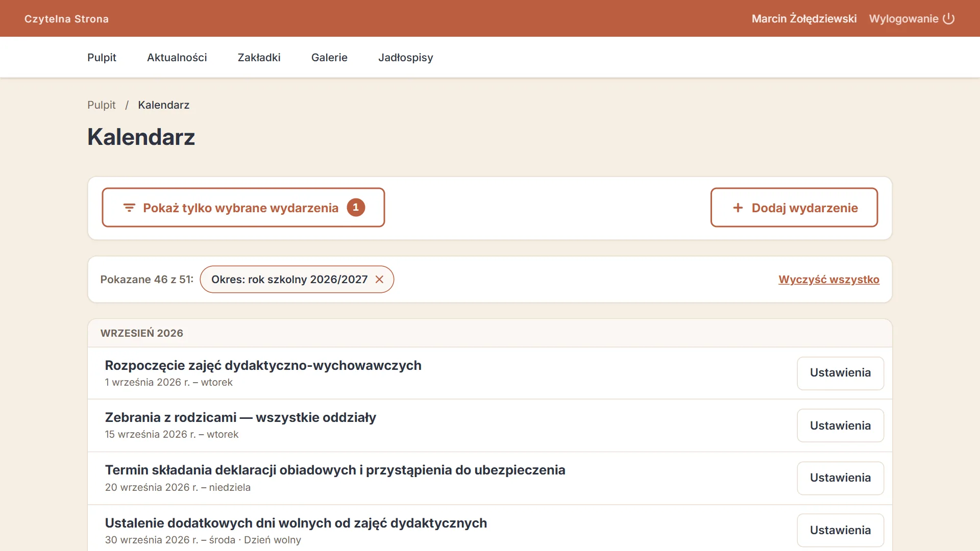Click the logout power icon

(x=948, y=19)
